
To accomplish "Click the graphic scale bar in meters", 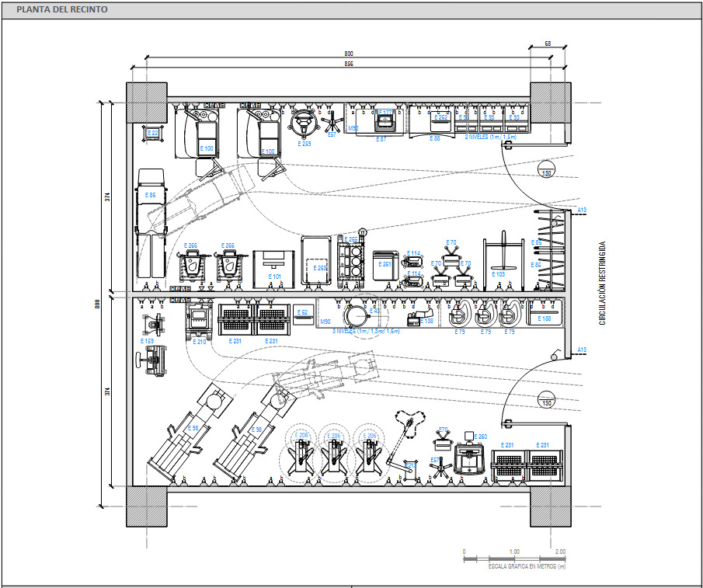I will click(513, 558).
